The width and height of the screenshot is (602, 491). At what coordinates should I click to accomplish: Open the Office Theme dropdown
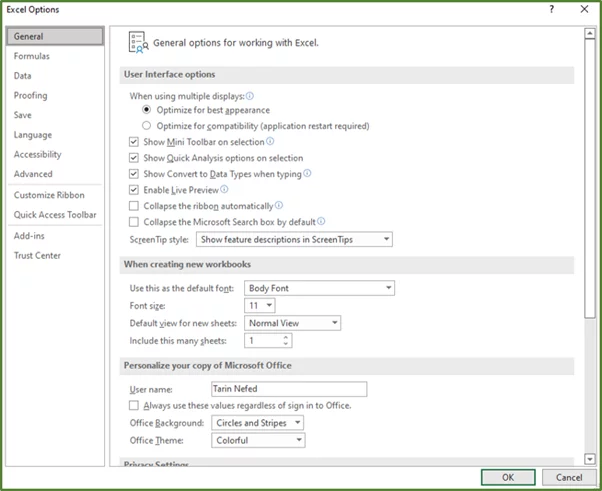coord(258,440)
